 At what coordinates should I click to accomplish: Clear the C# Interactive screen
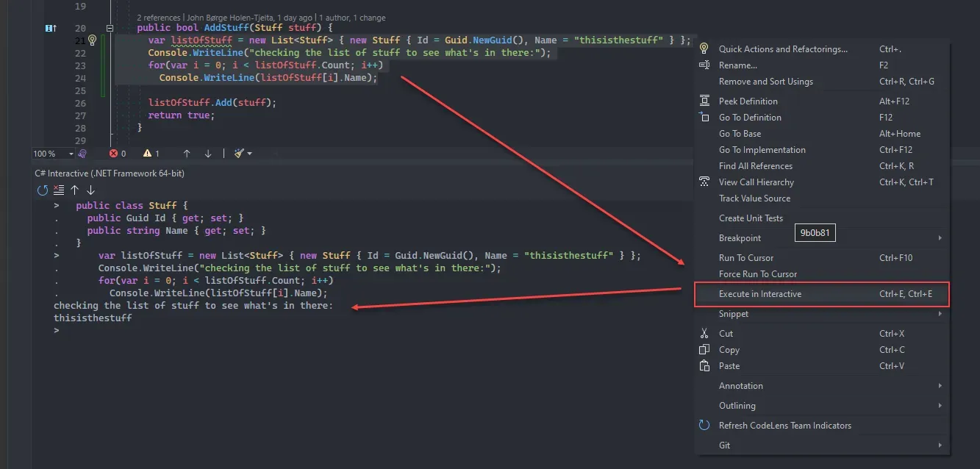(60, 190)
